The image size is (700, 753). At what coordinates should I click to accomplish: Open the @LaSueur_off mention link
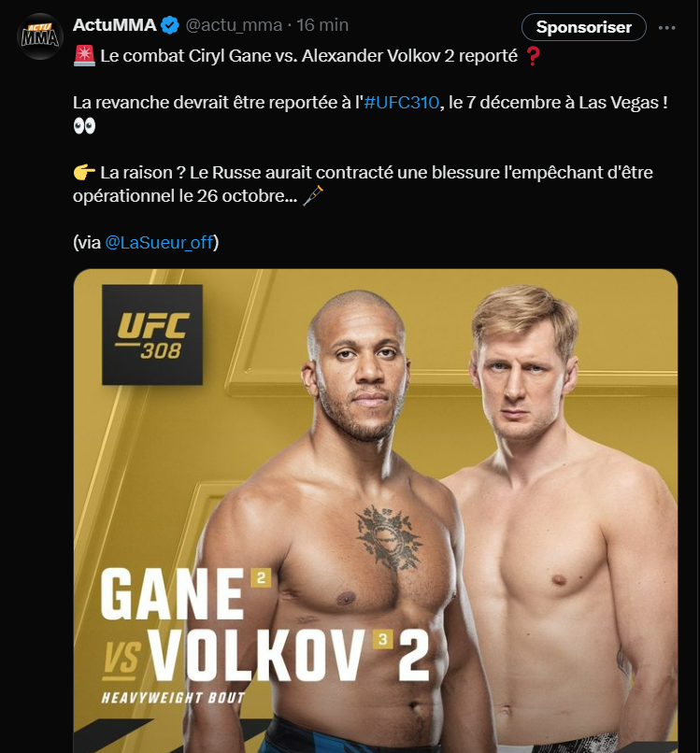[159, 242]
